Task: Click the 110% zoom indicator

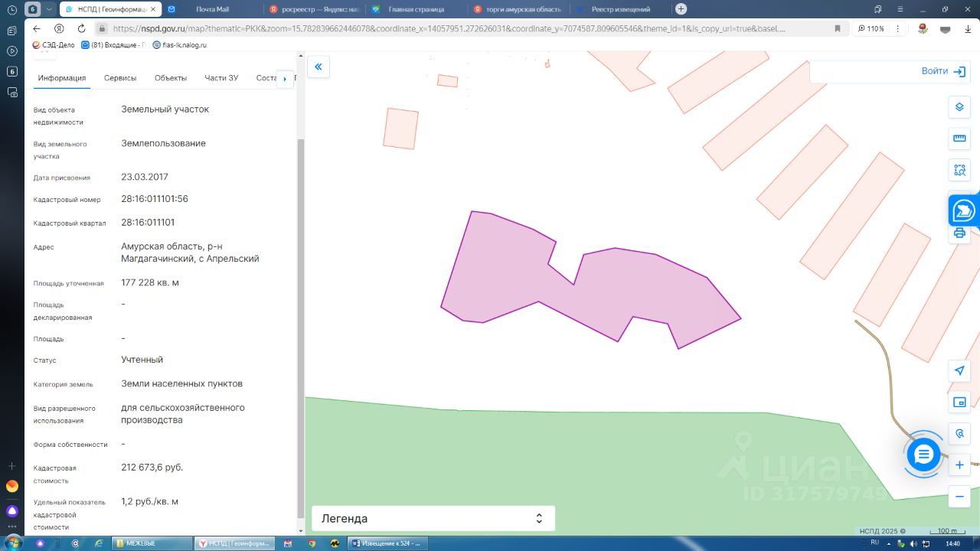Action: (871, 28)
